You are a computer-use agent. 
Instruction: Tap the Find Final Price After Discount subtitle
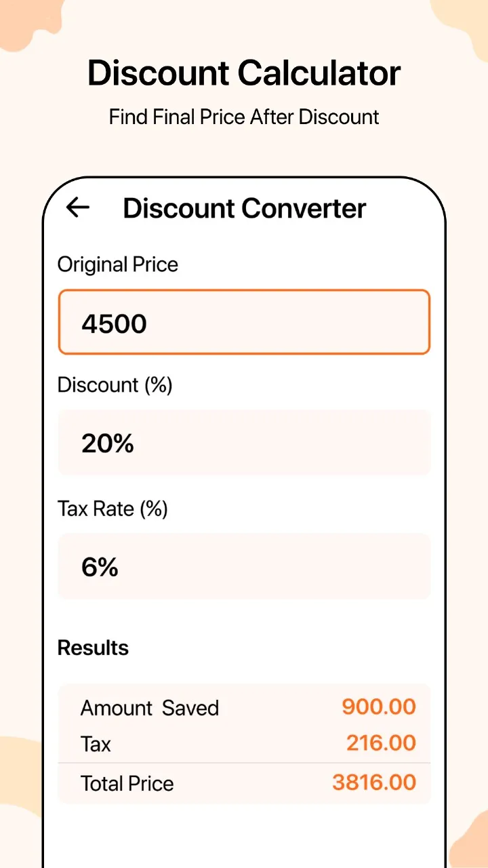pyautogui.click(x=244, y=117)
